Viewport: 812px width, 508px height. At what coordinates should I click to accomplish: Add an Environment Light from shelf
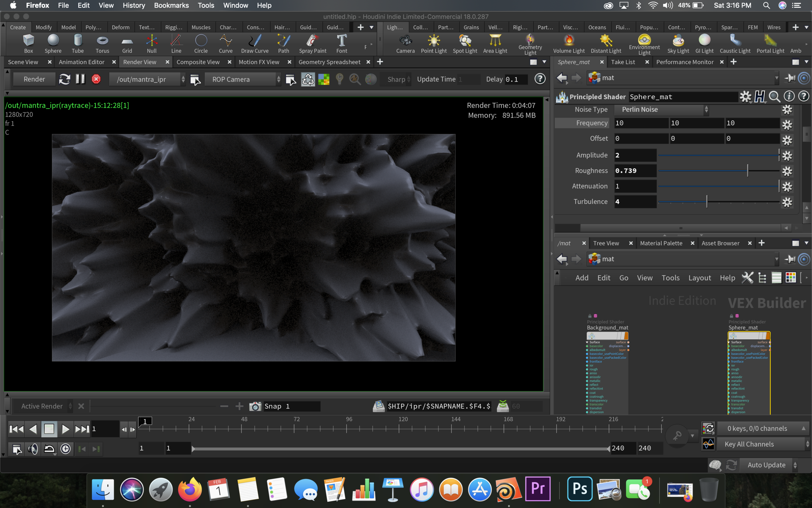(644, 44)
